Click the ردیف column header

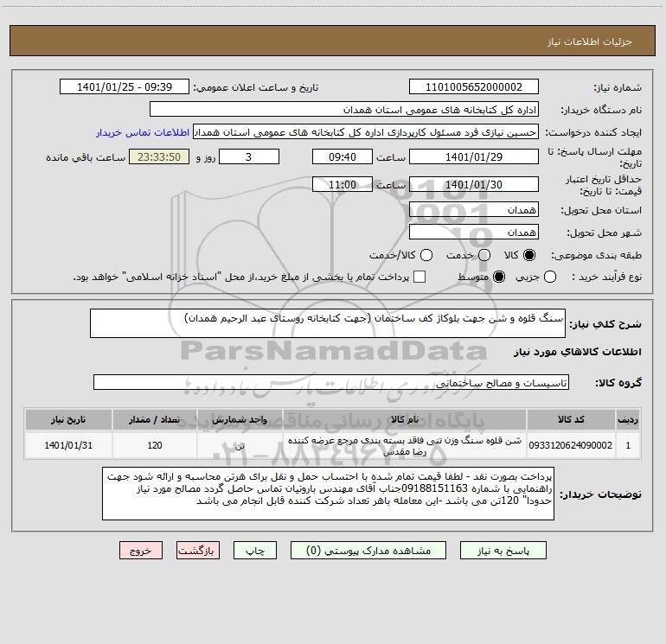(628, 419)
